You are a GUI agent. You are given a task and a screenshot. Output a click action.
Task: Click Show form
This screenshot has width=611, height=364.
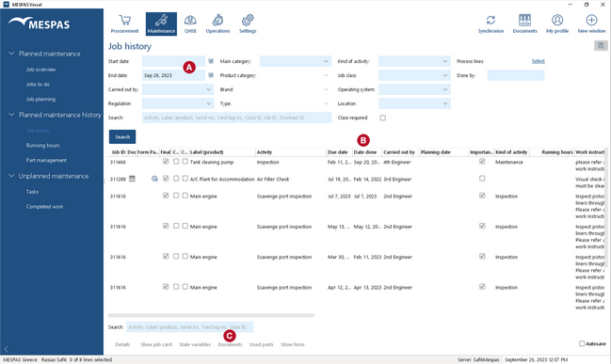(x=293, y=344)
